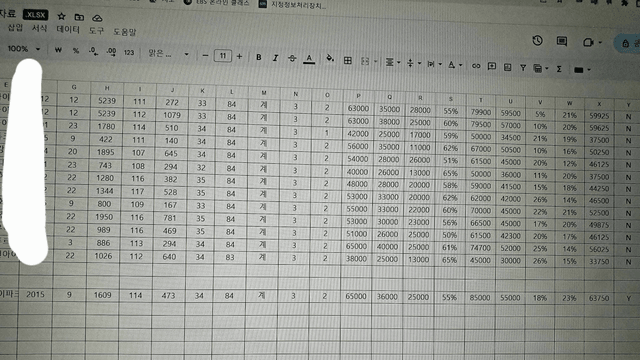Click the move-to-folder icon beside the star

[x=79, y=17]
